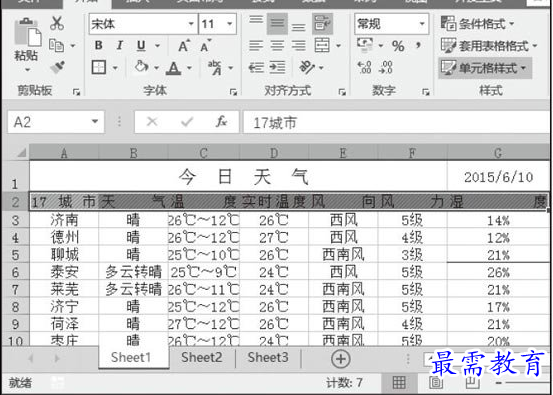
Task: Decrease font size with smaller A
Action: 205,45
